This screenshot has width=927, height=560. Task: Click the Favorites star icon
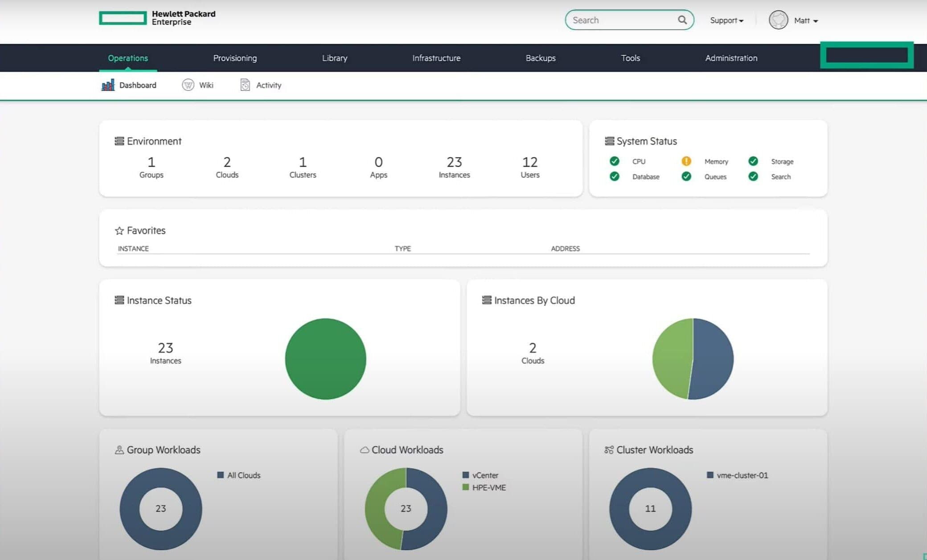[119, 231]
